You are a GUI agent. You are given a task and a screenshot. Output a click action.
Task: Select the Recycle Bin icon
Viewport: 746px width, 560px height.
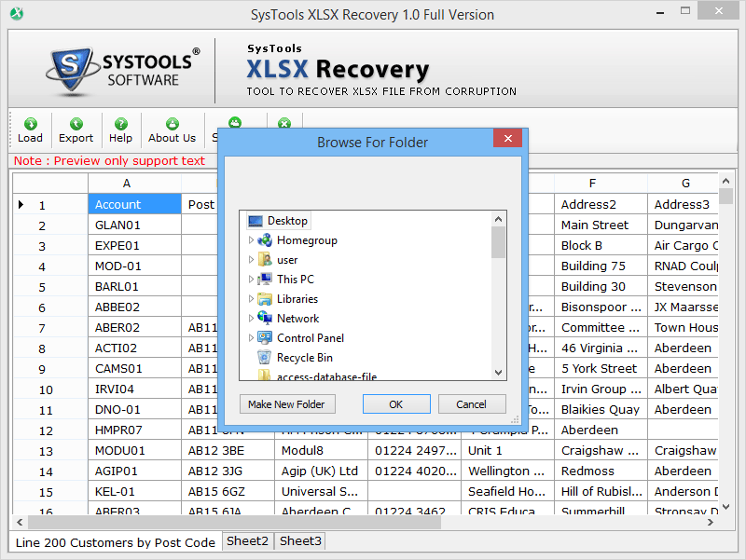click(x=264, y=358)
